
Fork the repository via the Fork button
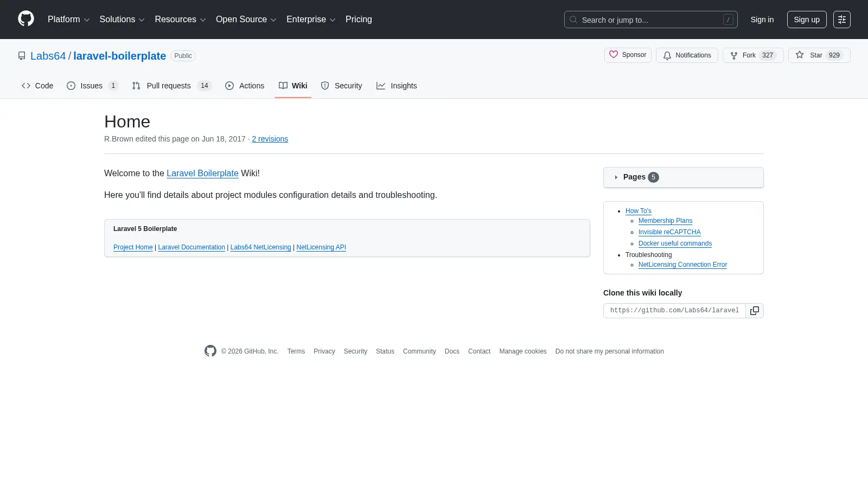point(753,55)
